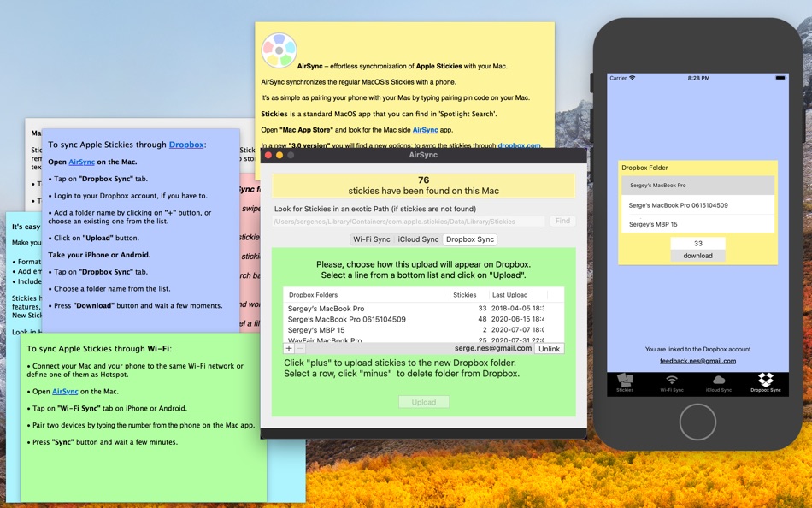Tap the iCloud Sync icon on phone
Image resolution: width=812 pixels, height=508 pixels.
tap(719, 383)
